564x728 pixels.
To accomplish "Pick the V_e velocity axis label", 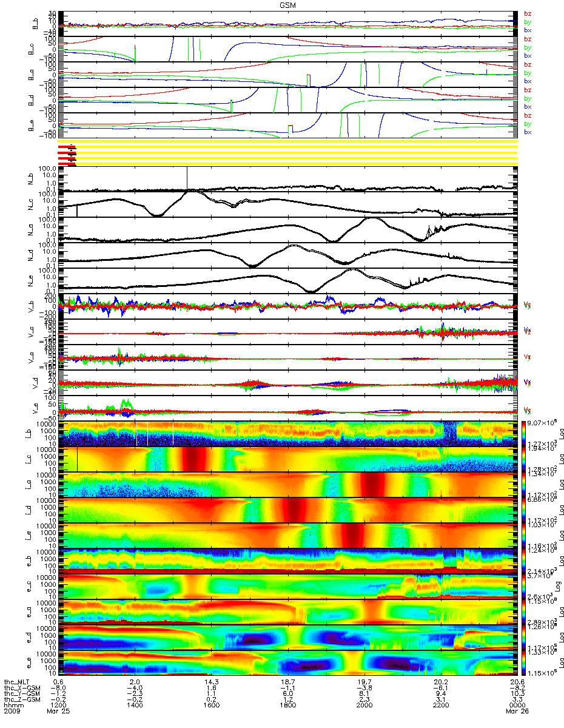I will coord(36,409).
